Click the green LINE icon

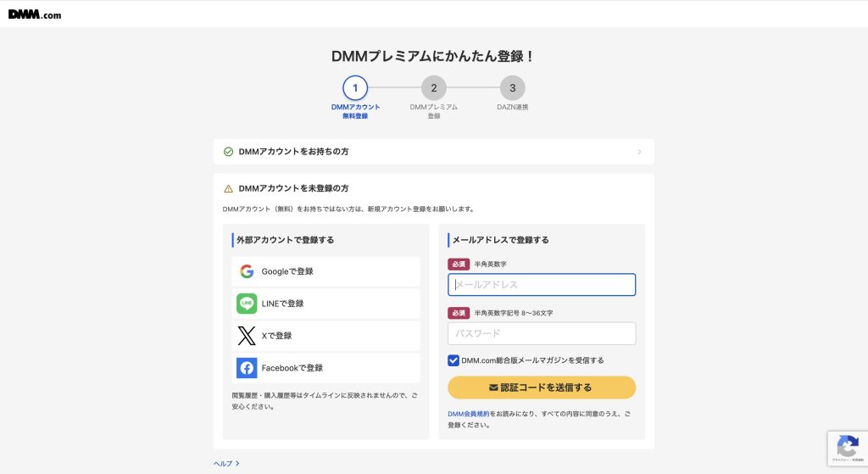(247, 304)
